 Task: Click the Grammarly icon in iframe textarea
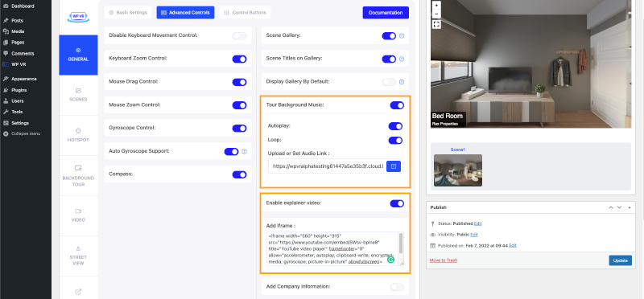(390, 260)
